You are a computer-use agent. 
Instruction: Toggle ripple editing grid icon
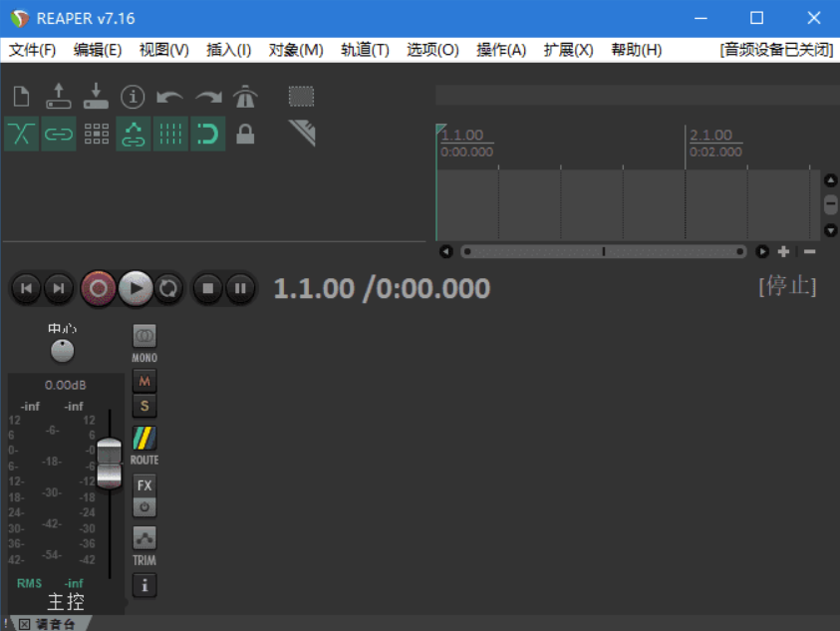(x=97, y=134)
